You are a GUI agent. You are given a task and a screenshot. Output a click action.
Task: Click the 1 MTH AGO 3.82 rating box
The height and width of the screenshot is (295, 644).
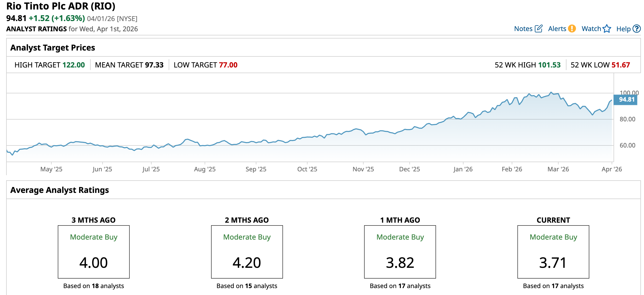click(400, 252)
